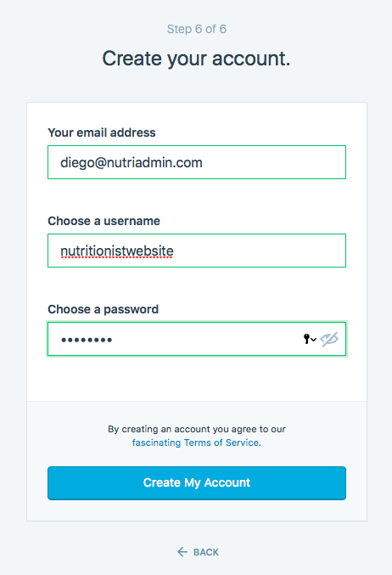Click the "Choose a username" label
This screenshot has height=575, width=392.
tap(104, 221)
